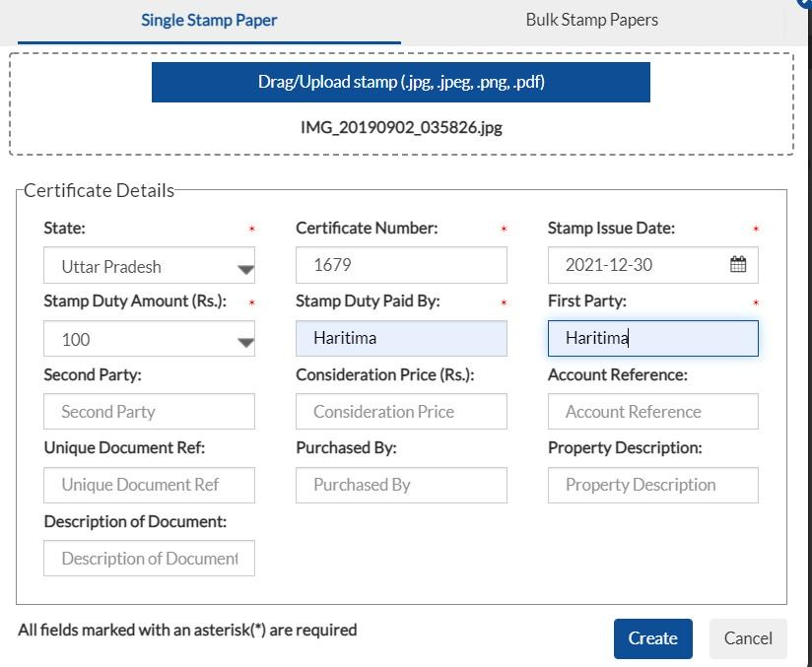Screen dimensions: 812x667
Task: Click the Unique Document Ref field
Action: point(149,486)
